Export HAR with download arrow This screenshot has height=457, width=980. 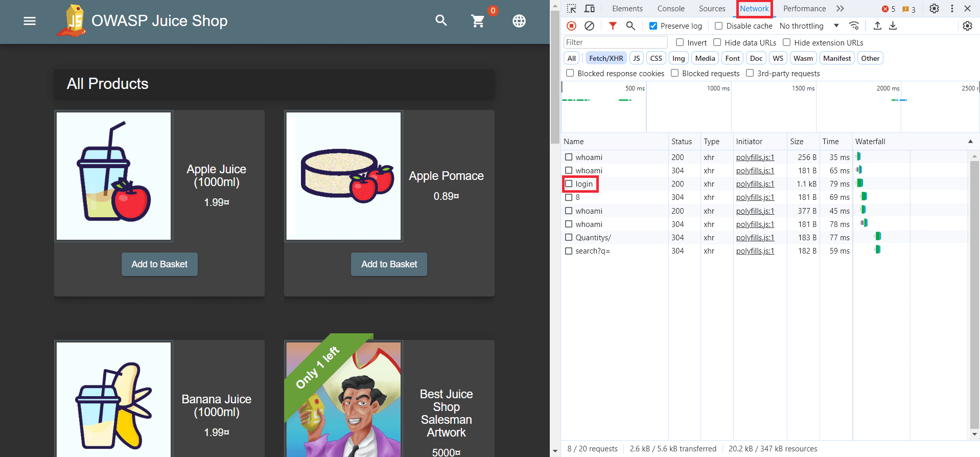(893, 26)
